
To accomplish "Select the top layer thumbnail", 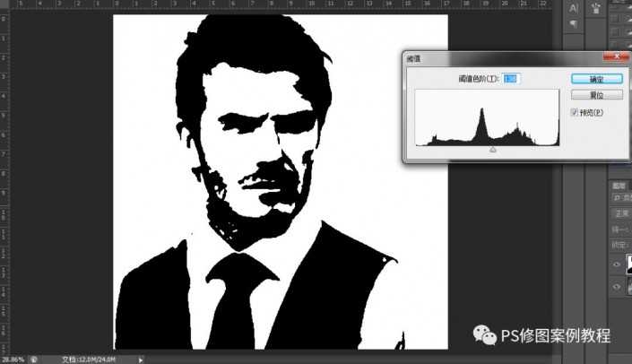I will click(628, 265).
